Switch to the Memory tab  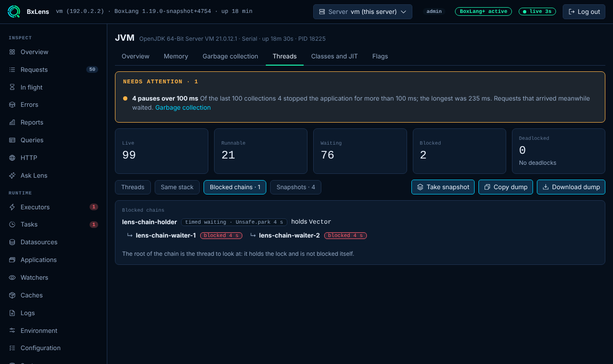click(176, 56)
